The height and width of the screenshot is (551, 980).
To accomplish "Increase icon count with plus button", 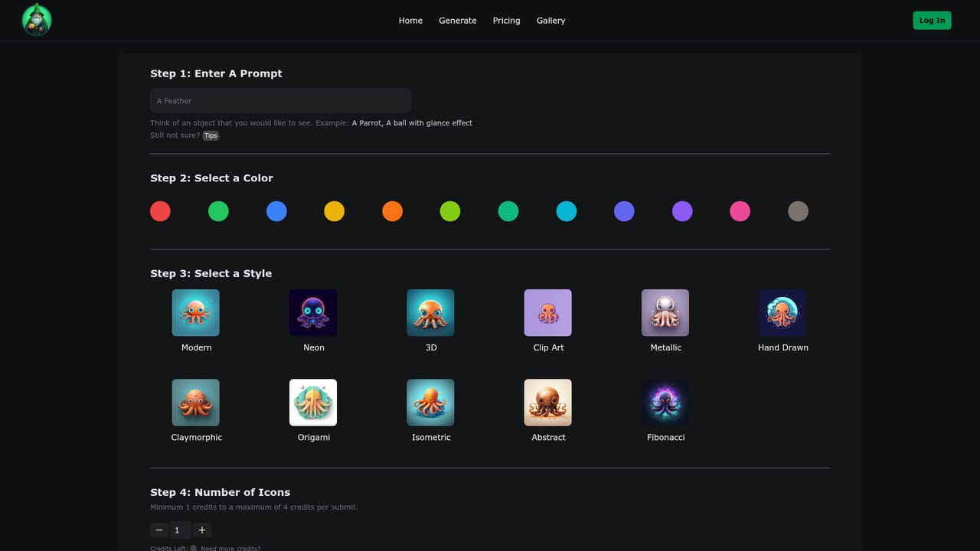I will point(201,530).
